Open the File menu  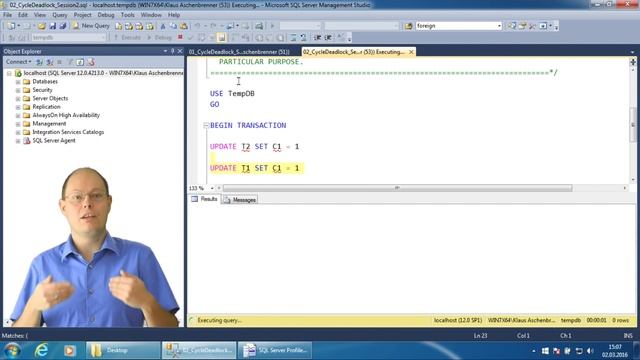tap(7, 15)
